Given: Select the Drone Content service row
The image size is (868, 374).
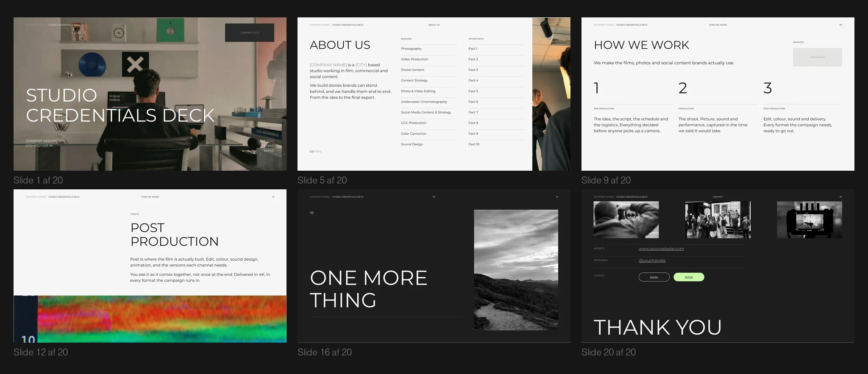Looking at the screenshot, I should click(429, 70).
